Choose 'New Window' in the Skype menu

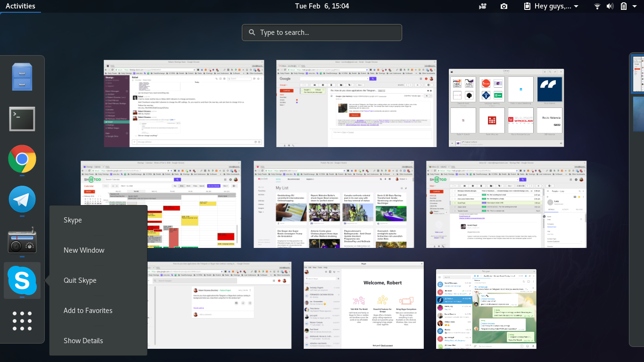[84, 250]
